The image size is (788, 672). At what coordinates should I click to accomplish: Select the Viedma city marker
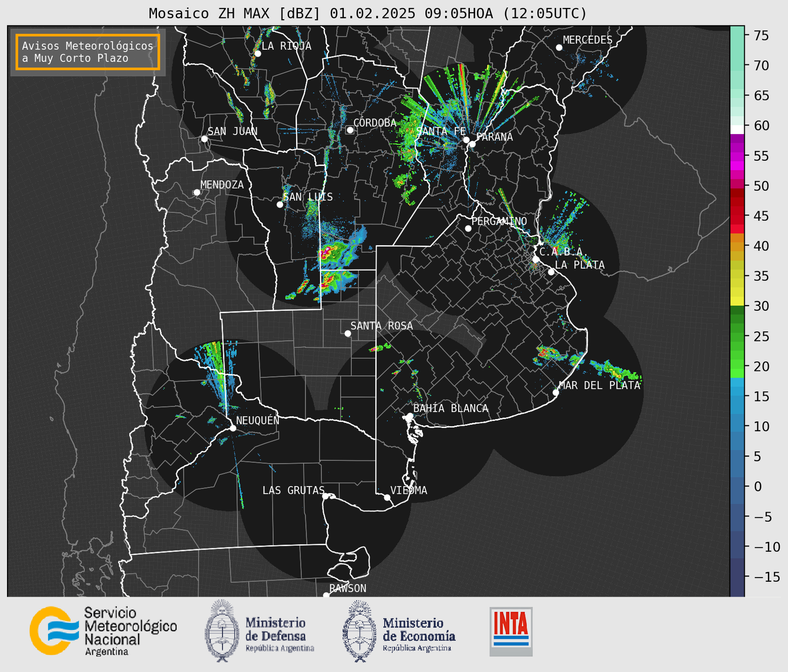387,497
